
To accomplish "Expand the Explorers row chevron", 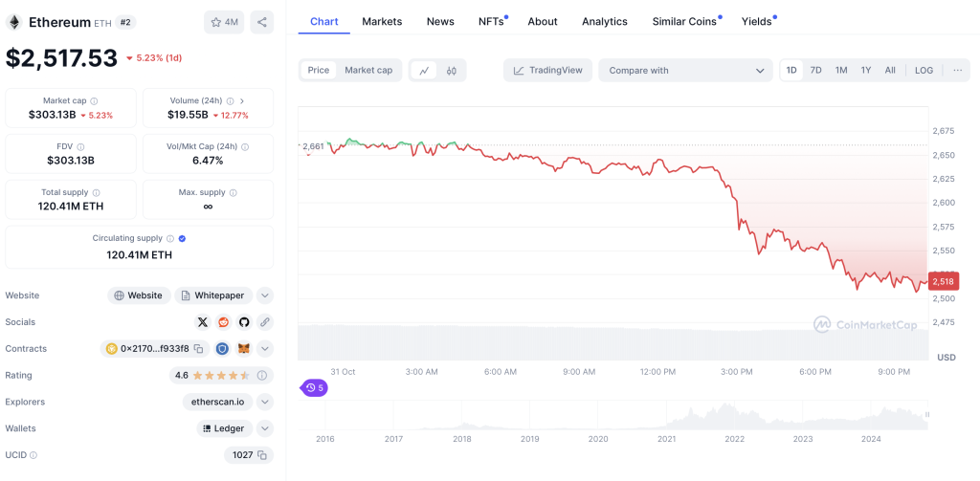I will tap(265, 402).
